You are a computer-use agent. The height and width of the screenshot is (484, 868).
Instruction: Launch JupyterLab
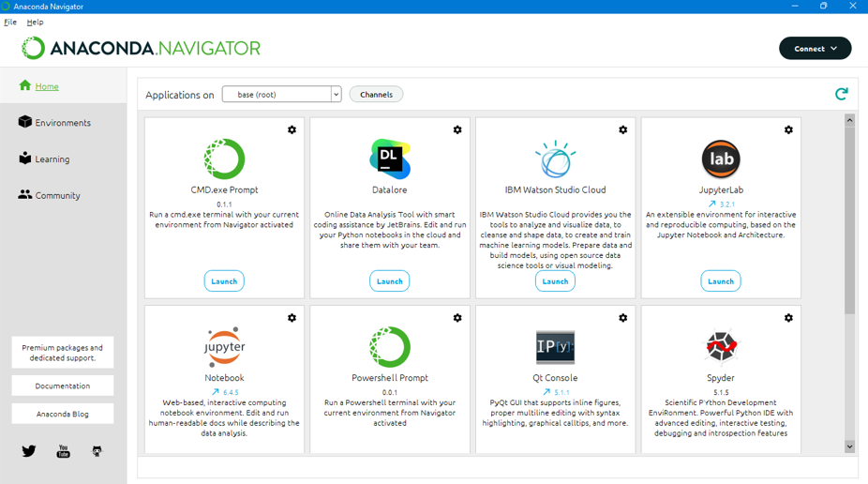[721, 281]
